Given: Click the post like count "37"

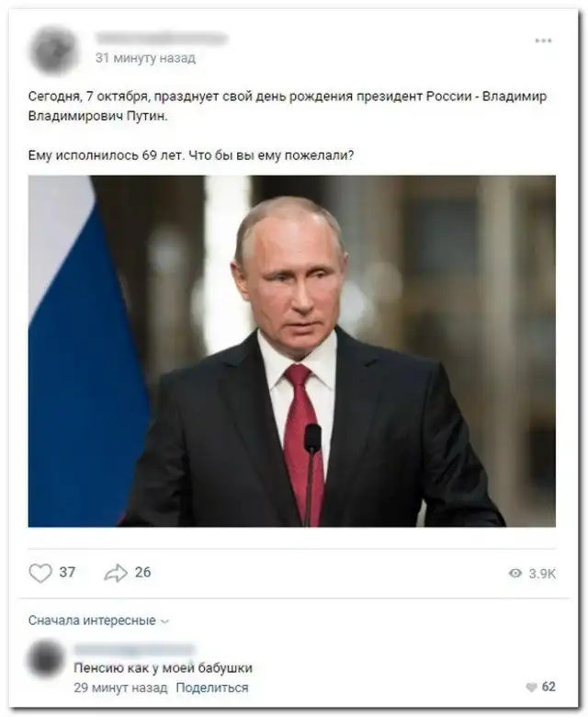Looking at the screenshot, I should tap(67, 573).
